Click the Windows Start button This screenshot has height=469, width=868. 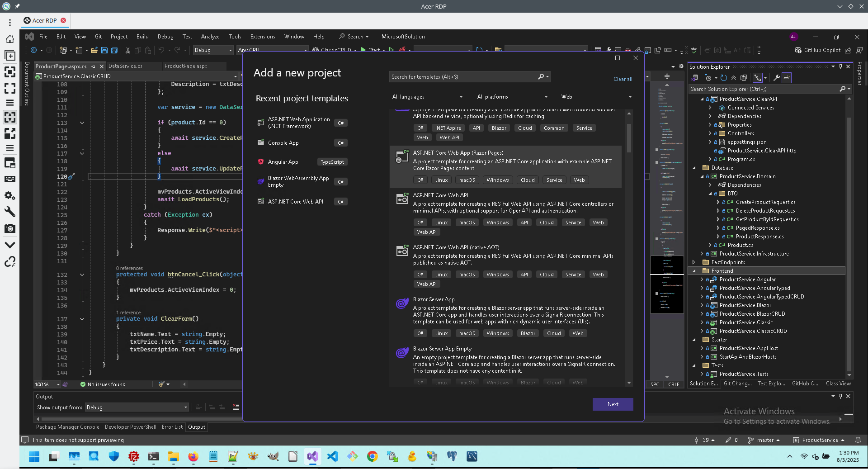pyautogui.click(x=34, y=456)
